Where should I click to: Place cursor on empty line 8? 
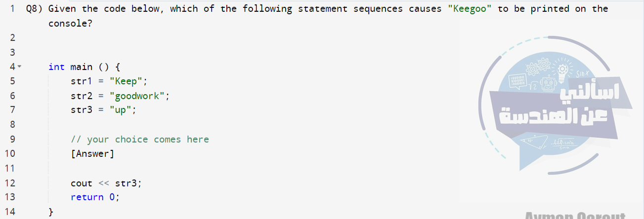[x=148, y=125]
